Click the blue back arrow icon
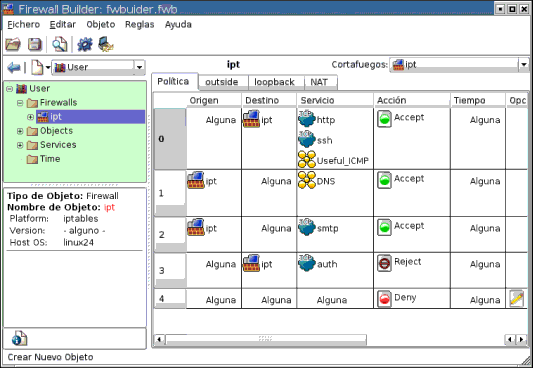This screenshot has width=533, height=368. coord(14,68)
